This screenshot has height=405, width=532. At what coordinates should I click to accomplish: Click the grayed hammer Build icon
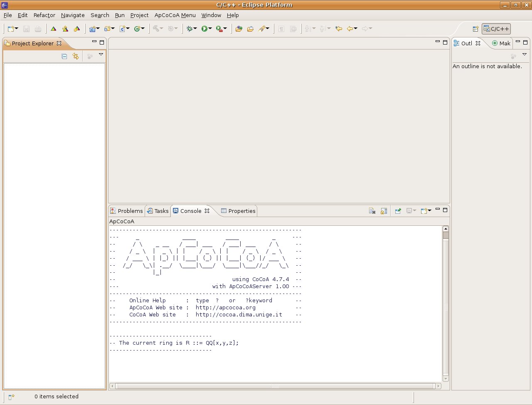point(156,29)
